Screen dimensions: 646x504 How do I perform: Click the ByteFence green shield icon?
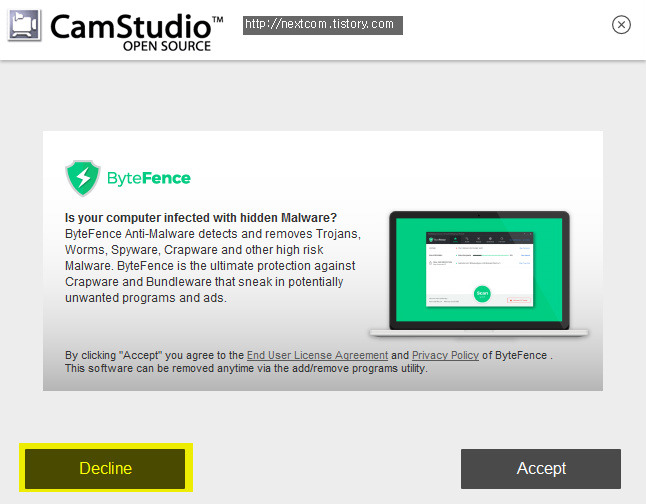click(x=83, y=178)
